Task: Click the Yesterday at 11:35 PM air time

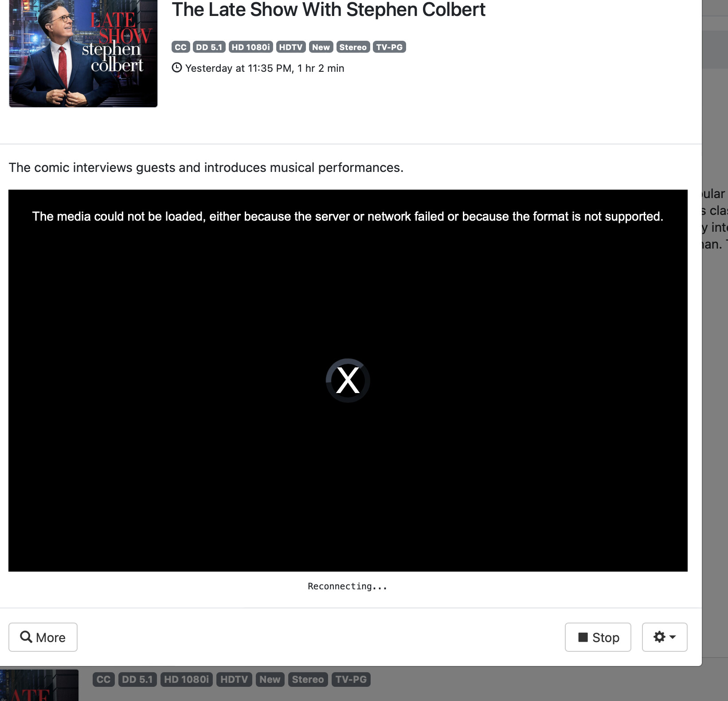Action: [x=265, y=68]
